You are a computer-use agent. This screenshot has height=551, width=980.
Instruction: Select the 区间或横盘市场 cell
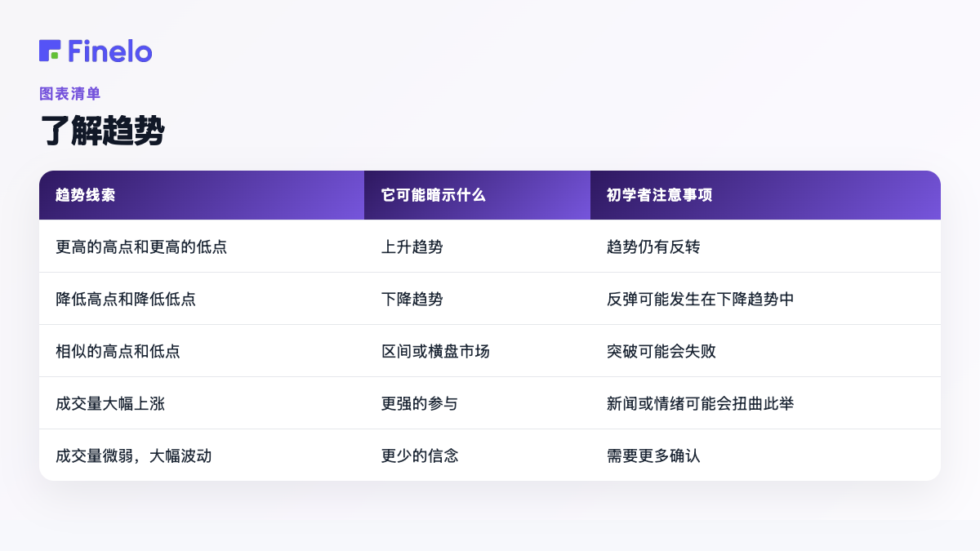coord(477,351)
